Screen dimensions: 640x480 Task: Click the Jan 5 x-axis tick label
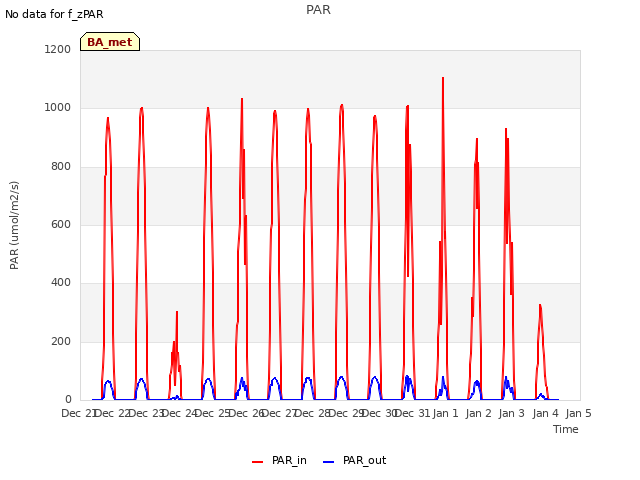point(578,413)
